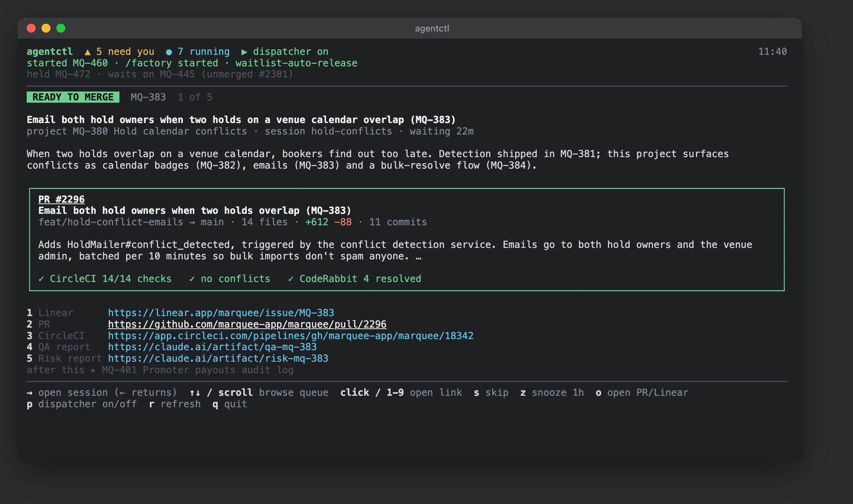
Task: Click the dispatcher play arrow icon
Action: 244,52
